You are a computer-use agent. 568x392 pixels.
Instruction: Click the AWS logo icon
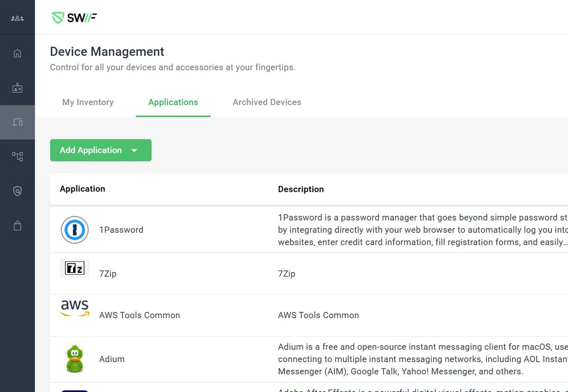pyautogui.click(x=74, y=309)
